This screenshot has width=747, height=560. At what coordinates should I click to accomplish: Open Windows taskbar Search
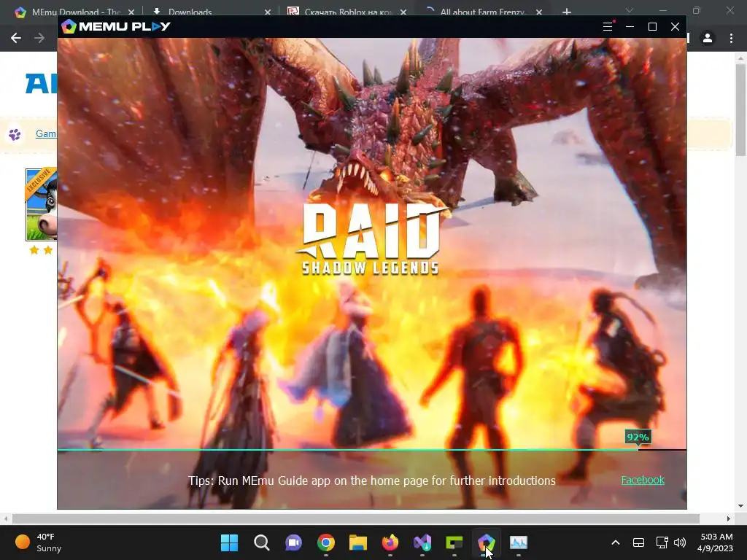click(x=262, y=542)
